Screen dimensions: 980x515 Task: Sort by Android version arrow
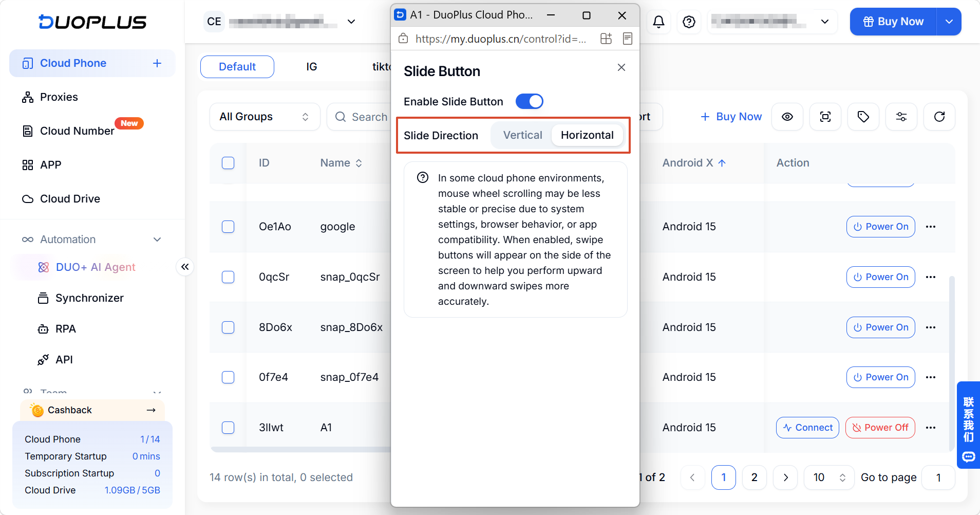coord(722,163)
